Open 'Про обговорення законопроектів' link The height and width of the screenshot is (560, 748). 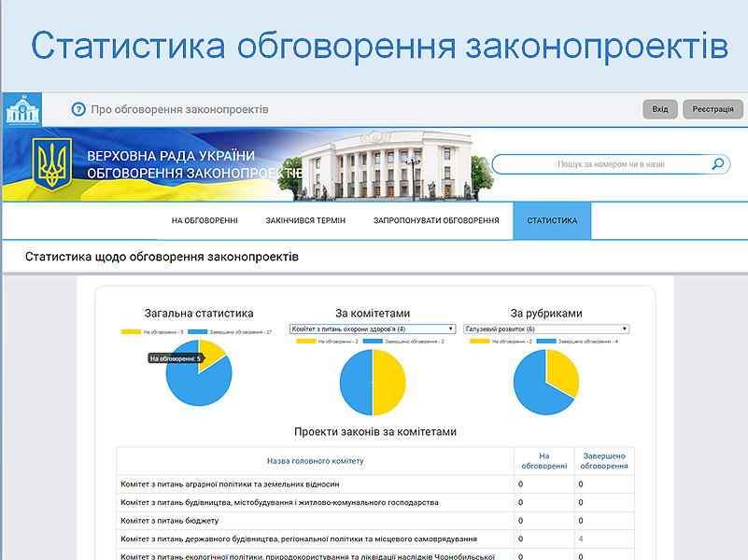pos(179,109)
